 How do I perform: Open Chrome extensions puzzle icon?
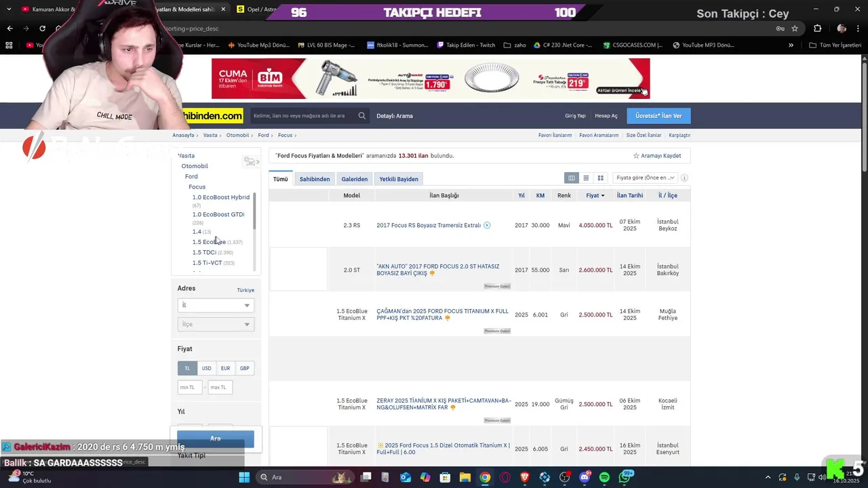(x=817, y=28)
